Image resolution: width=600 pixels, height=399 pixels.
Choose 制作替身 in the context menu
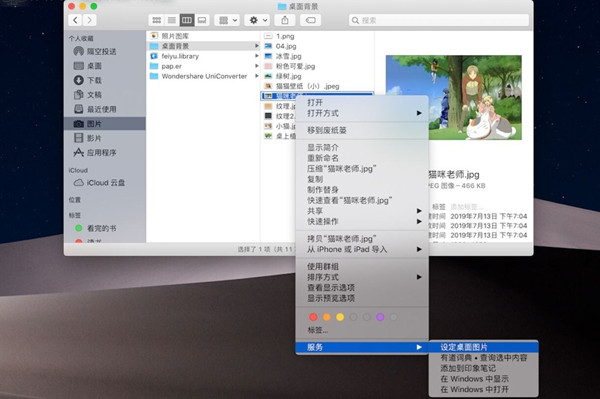362,190
